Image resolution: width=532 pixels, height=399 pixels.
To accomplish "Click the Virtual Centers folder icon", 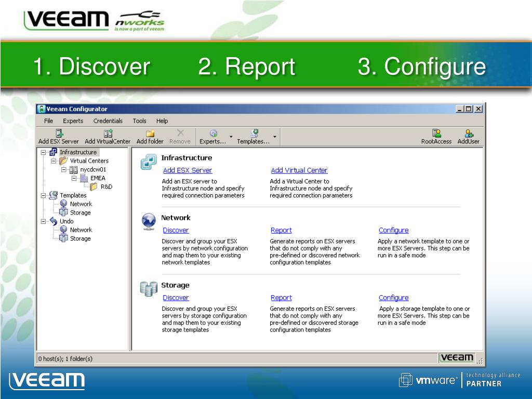I will click(63, 161).
